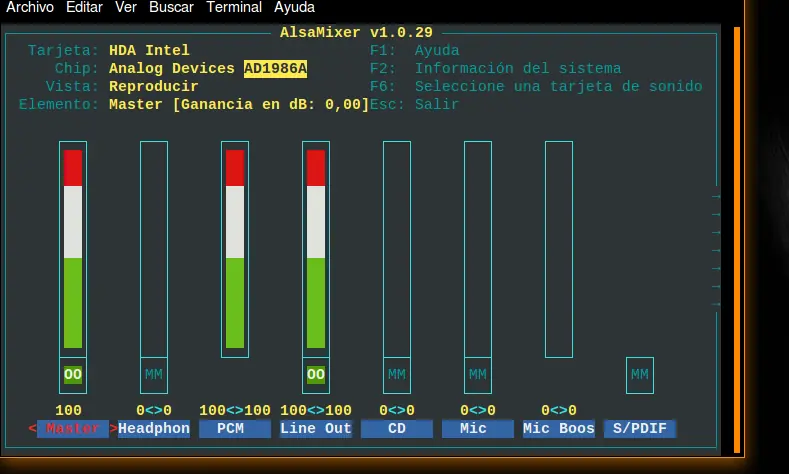Toggle the MM mute box under CD
The height and width of the screenshot is (474, 789).
pos(397,374)
